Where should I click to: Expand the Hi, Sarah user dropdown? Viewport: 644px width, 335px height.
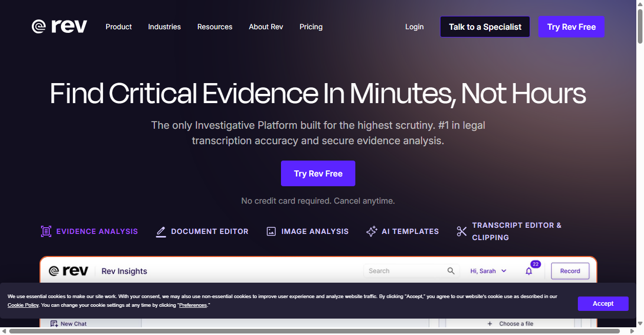tap(488, 271)
